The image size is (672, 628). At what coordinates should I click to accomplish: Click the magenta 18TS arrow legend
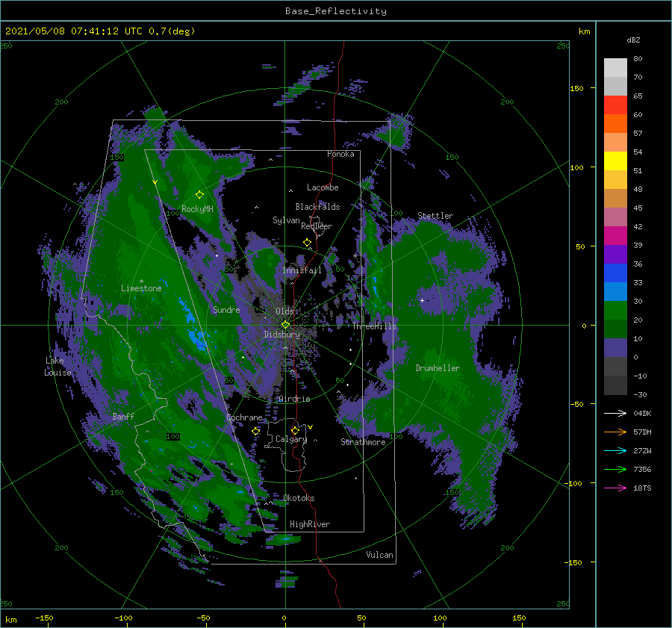point(615,488)
